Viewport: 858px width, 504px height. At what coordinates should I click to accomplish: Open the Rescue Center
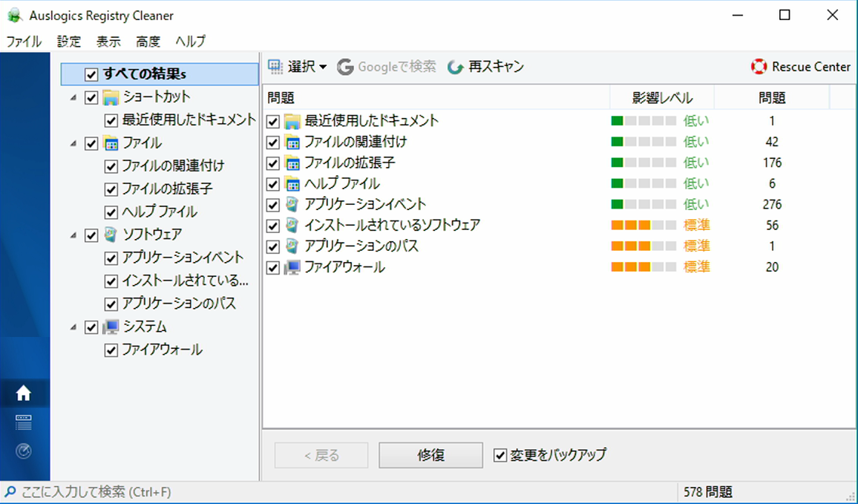click(x=801, y=66)
